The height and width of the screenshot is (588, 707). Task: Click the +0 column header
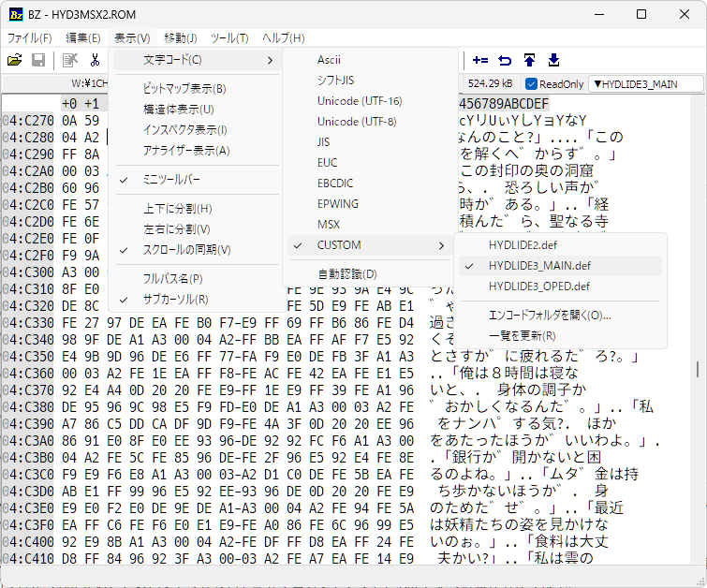tap(69, 104)
